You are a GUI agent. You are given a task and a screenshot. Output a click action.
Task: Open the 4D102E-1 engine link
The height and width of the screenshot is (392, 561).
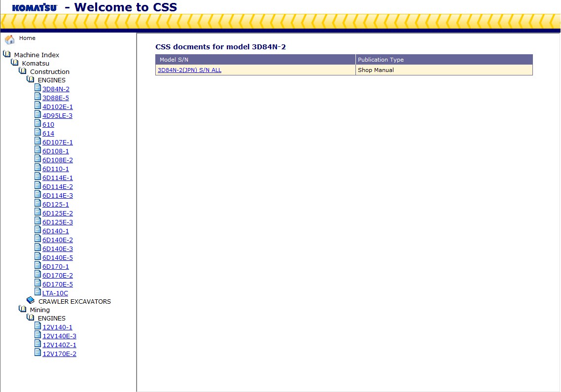click(58, 107)
